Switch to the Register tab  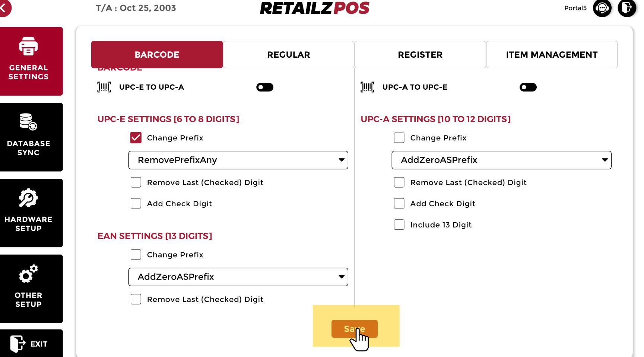(x=420, y=55)
